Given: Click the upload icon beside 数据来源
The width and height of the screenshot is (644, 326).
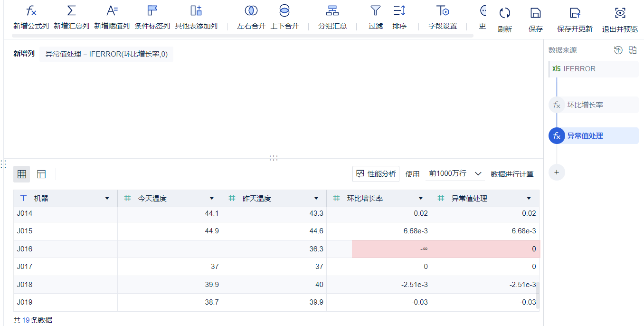Looking at the screenshot, I should click(x=618, y=50).
